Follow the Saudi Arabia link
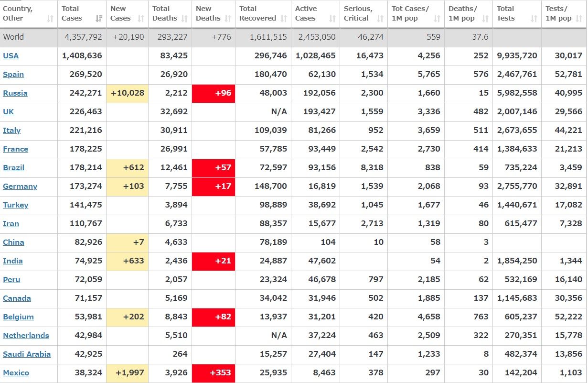The image size is (588, 383). (x=27, y=354)
